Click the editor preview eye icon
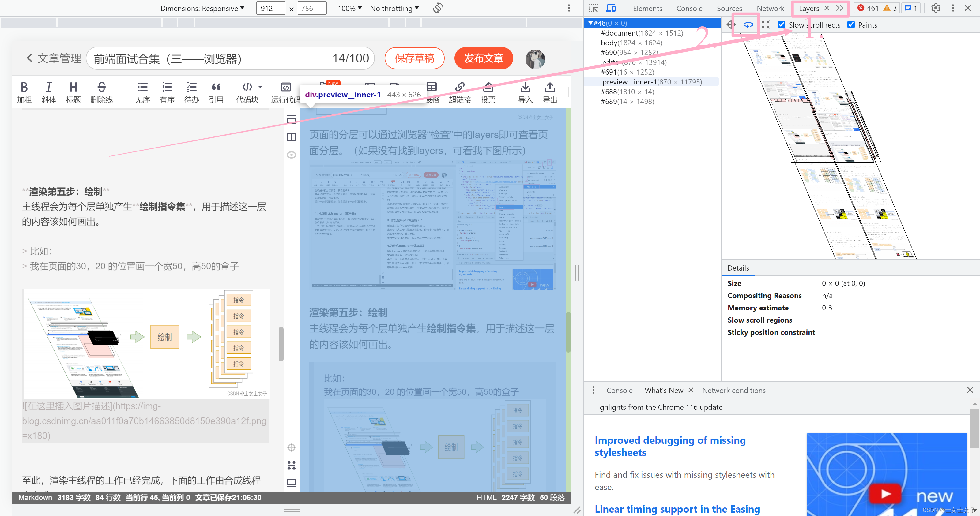Screen dimensions: 980x516 292,155
